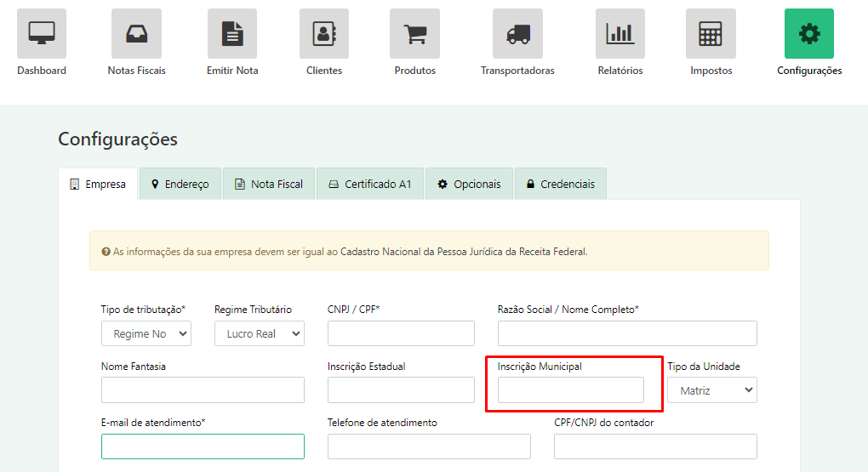This screenshot has width=868, height=472.
Task: Switch to the Certificado A1 tab
Action: pos(370,185)
